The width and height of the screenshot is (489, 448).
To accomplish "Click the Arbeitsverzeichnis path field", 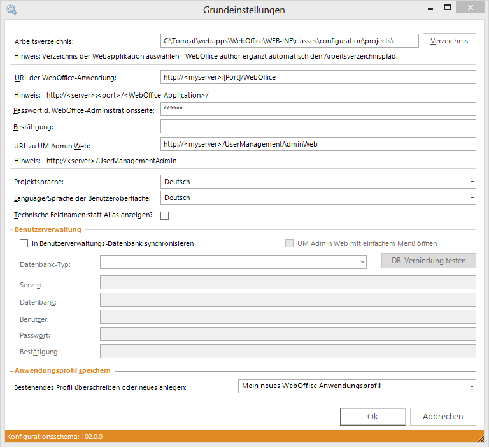I will point(289,41).
